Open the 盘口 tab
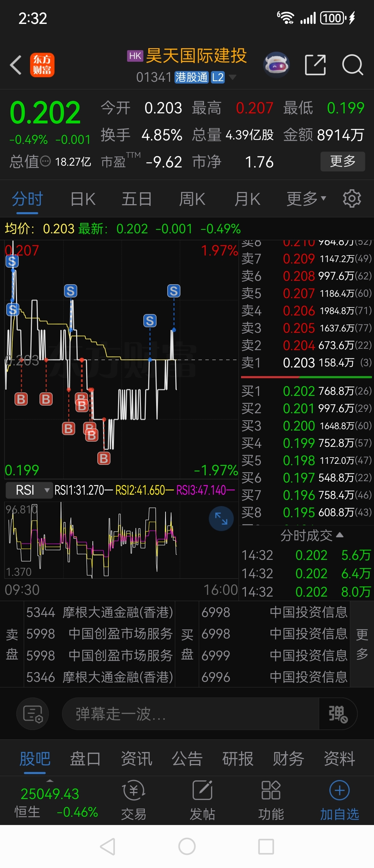374x868 pixels. point(86,758)
